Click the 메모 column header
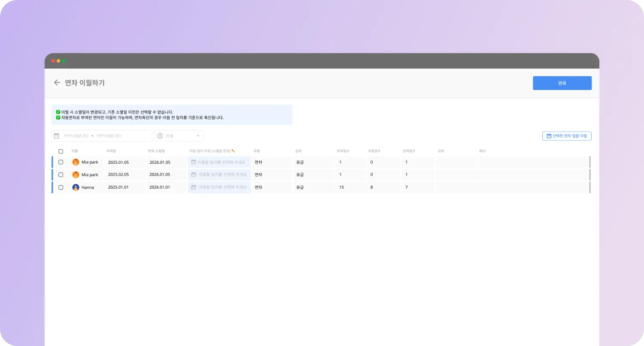Image resolution: width=644 pixels, height=346 pixels. point(483,151)
